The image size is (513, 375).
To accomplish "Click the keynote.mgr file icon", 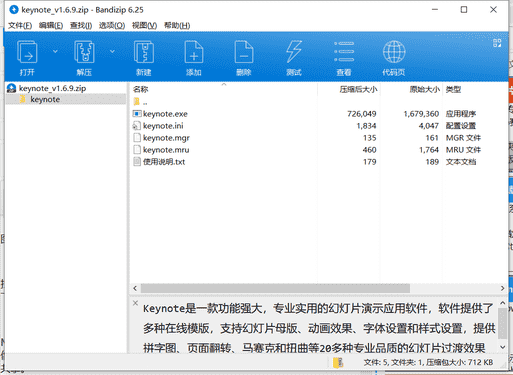I will click(137, 138).
